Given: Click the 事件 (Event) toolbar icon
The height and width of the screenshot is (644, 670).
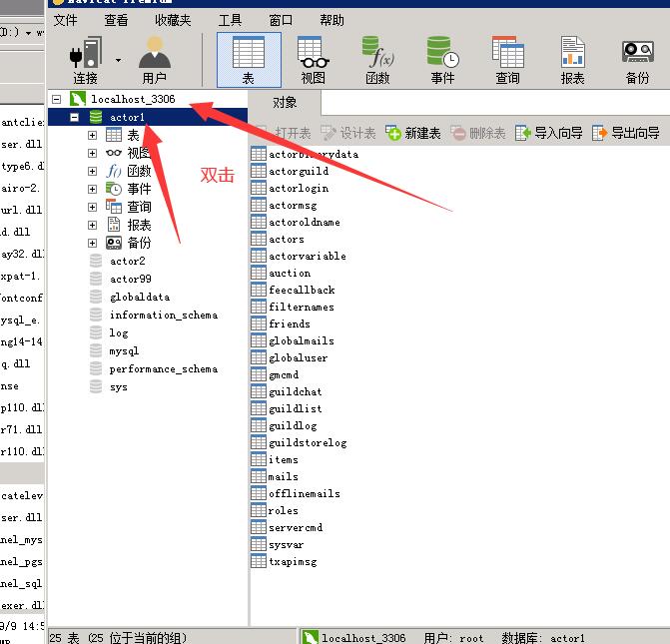Looking at the screenshot, I should 442,59.
